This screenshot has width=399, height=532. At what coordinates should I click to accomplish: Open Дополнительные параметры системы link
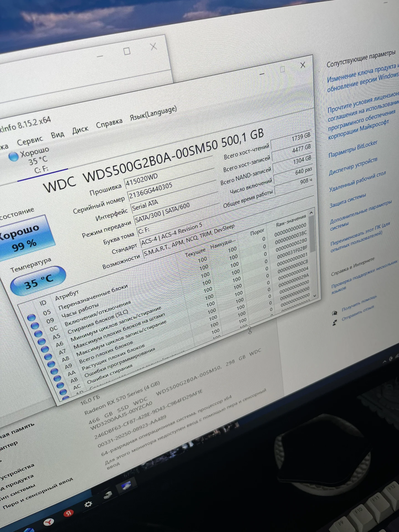(360, 215)
